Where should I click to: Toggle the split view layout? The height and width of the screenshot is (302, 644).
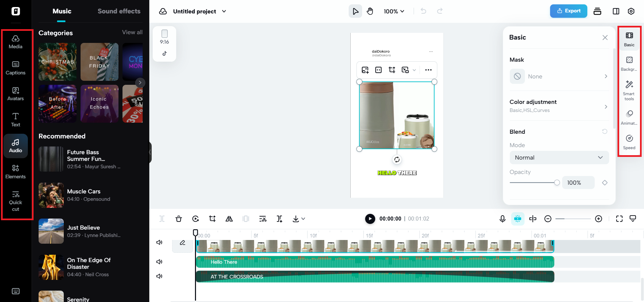(616, 11)
